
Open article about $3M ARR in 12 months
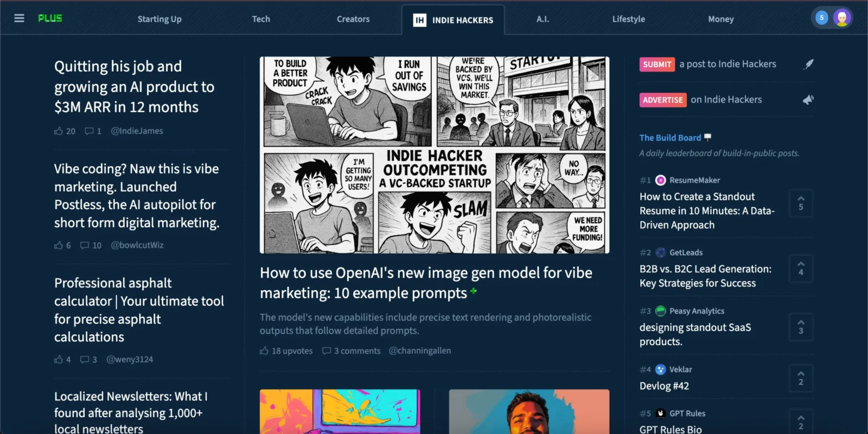coord(134,87)
